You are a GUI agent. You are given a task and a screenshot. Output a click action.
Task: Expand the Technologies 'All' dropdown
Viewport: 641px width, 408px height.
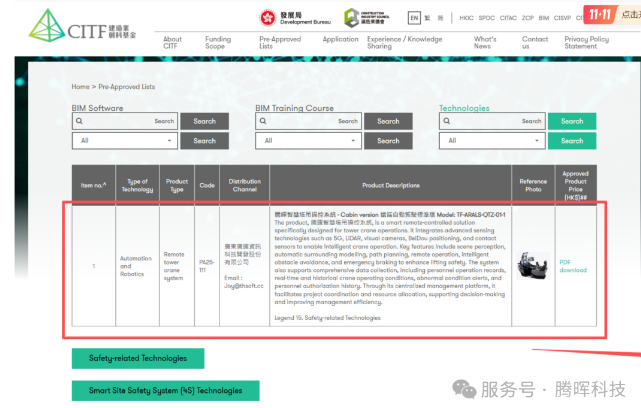(x=490, y=141)
